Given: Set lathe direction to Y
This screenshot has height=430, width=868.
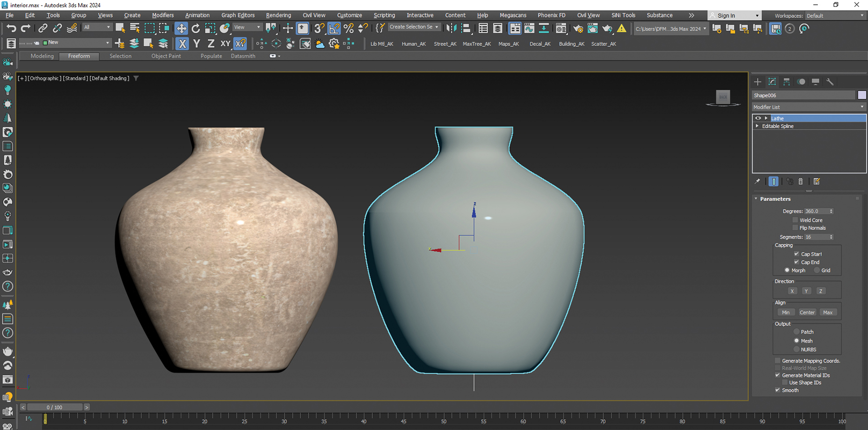Looking at the screenshot, I should (806, 291).
